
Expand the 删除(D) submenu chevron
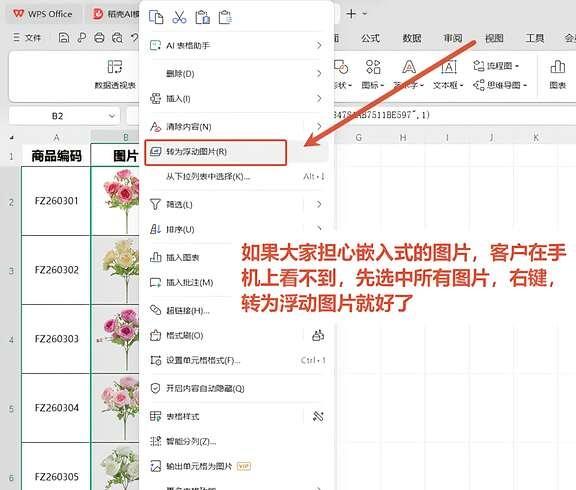coord(319,73)
